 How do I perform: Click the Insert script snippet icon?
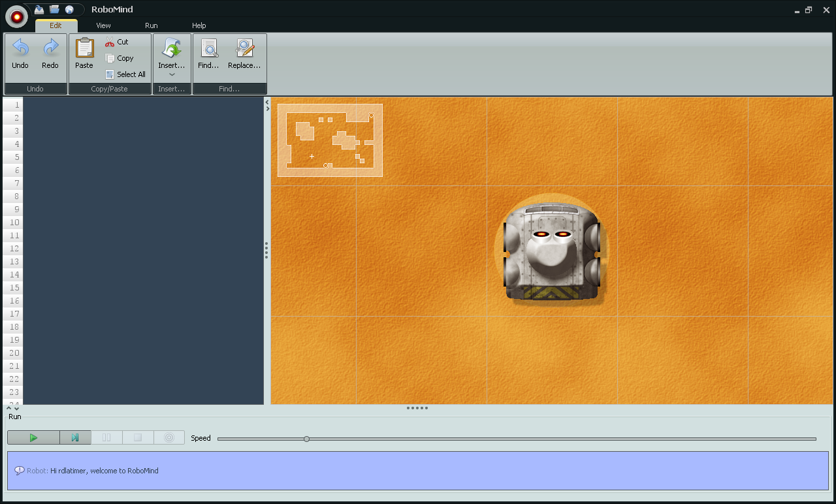click(x=172, y=48)
